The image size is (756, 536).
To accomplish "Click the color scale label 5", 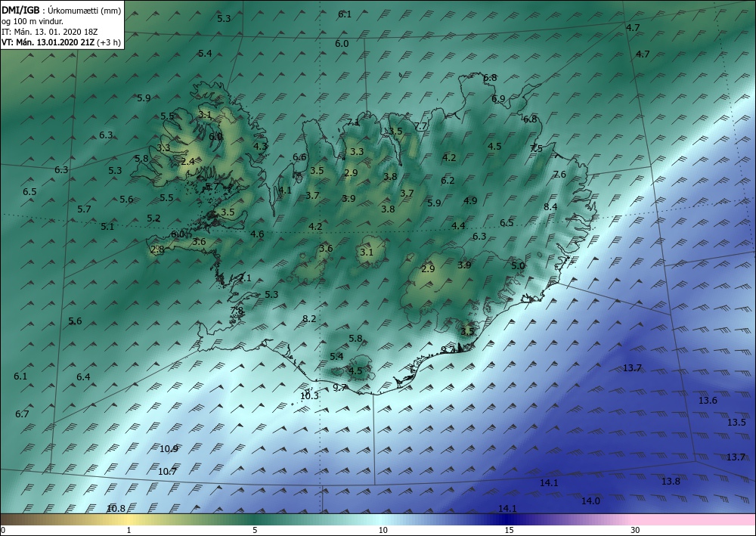I will click(255, 530).
